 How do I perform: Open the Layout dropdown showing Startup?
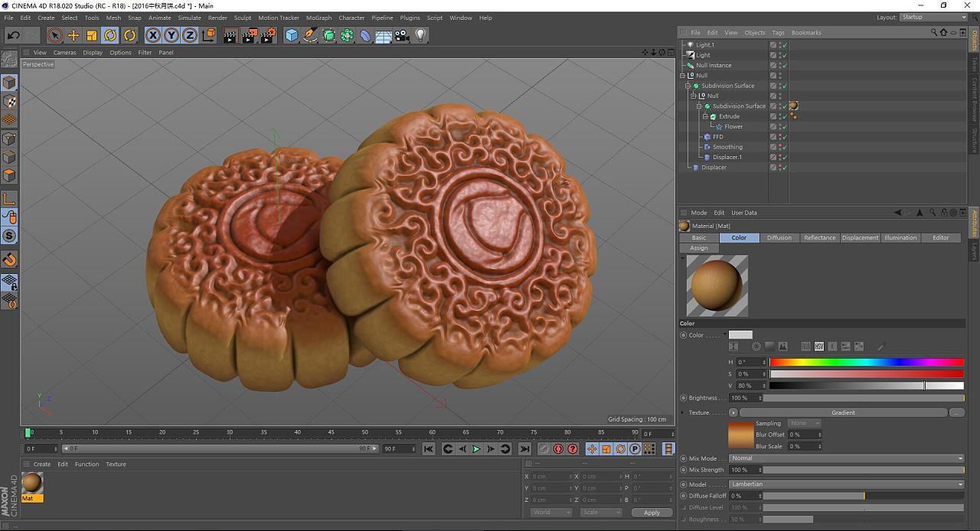coord(933,17)
